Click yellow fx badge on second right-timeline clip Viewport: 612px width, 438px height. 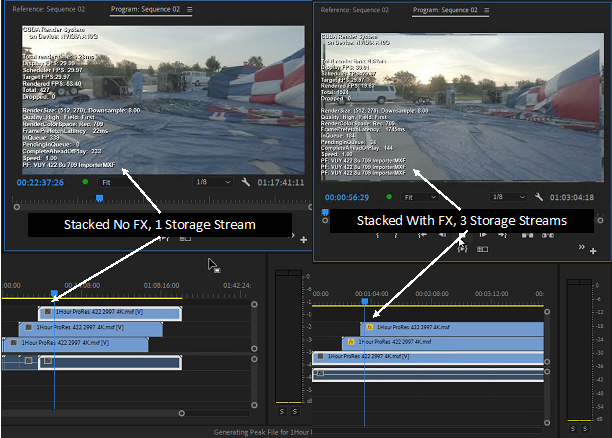pyautogui.click(x=351, y=342)
